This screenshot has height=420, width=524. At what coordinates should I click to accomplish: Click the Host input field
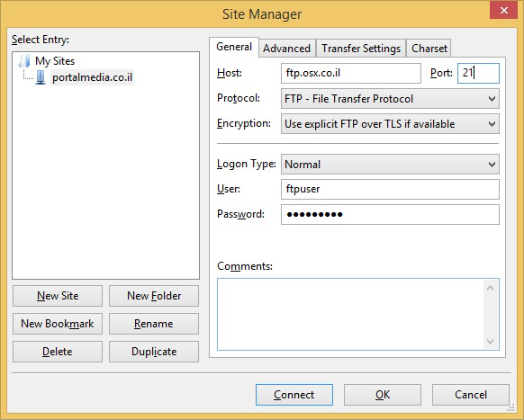click(351, 73)
